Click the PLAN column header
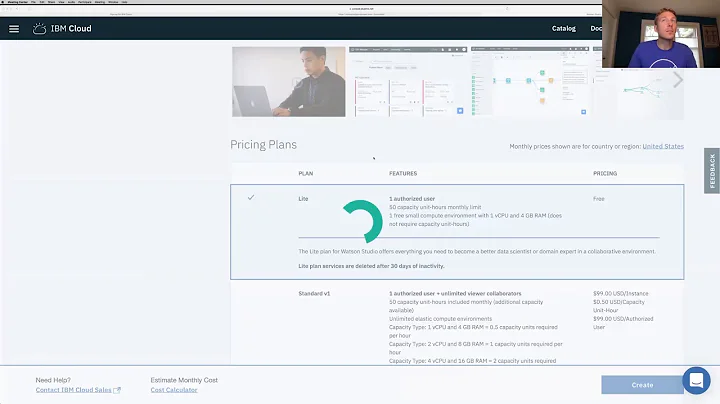 [306, 174]
